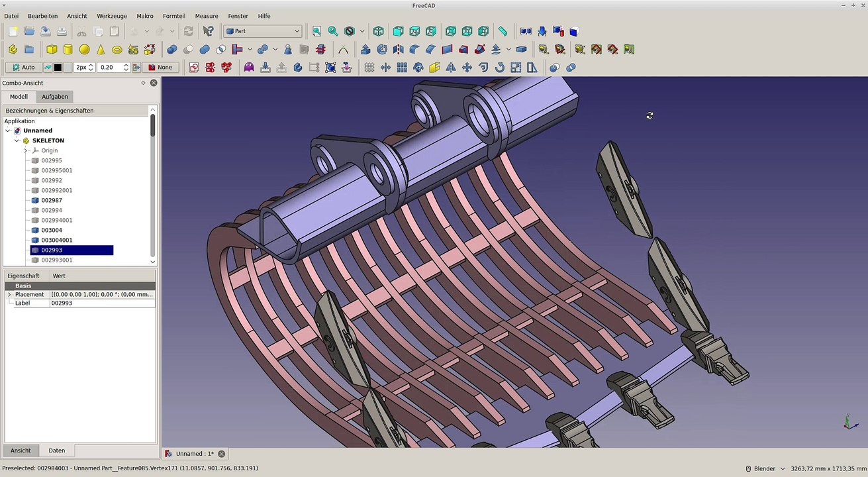Click the Fit selection magnifier icon
The image size is (868, 477).
point(333,31)
